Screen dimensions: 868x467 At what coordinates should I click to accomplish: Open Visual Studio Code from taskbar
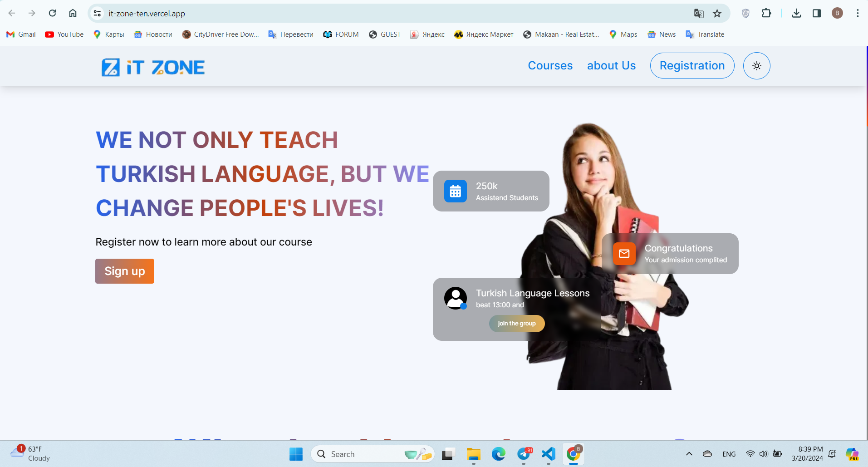[549, 454]
